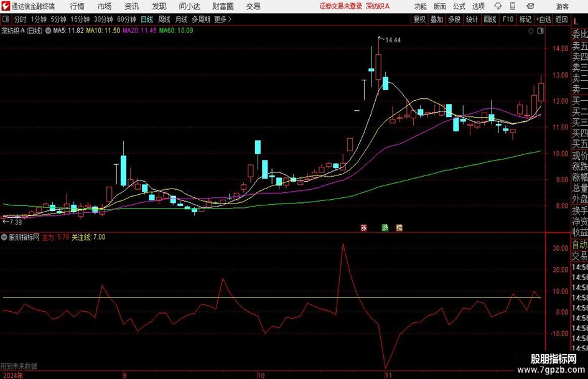The width and height of the screenshot is (588, 379).
Task: Click the 叠加 overlay button
Action: pos(437,19)
